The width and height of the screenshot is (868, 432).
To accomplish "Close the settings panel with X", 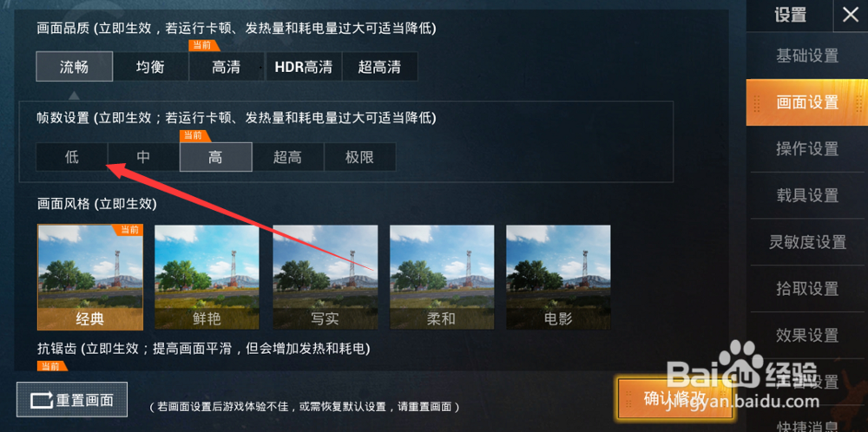I will (x=851, y=16).
